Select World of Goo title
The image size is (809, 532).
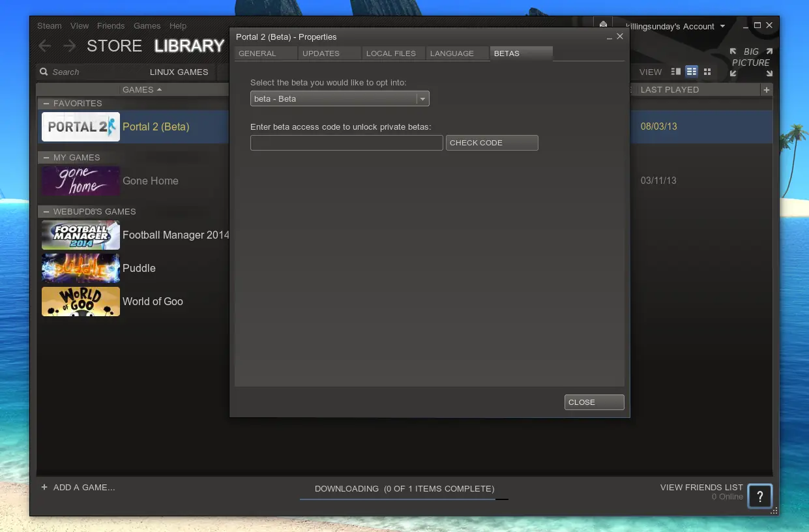153,301
